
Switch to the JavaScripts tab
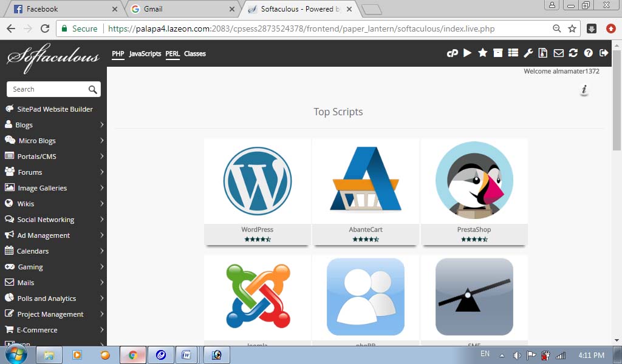point(145,54)
